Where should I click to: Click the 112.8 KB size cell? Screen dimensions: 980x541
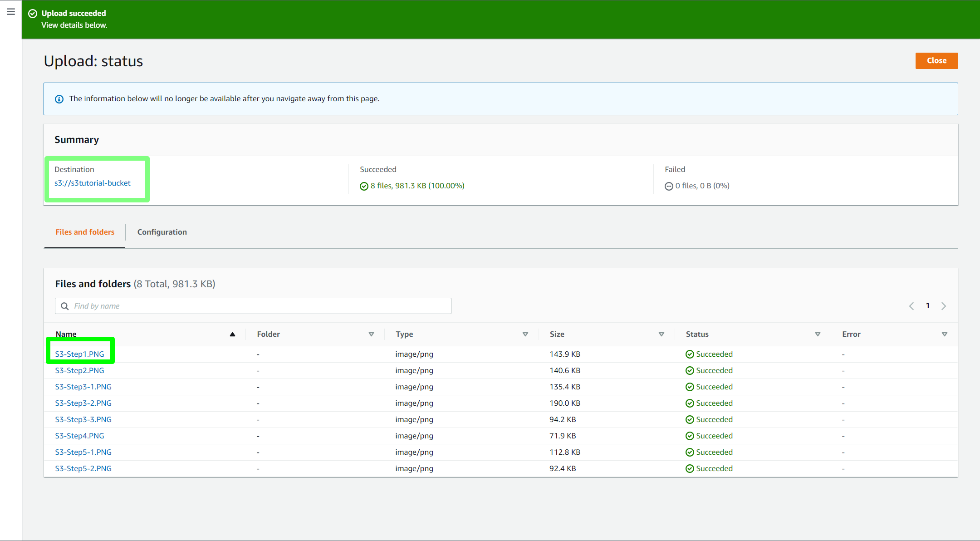point(565,452)
